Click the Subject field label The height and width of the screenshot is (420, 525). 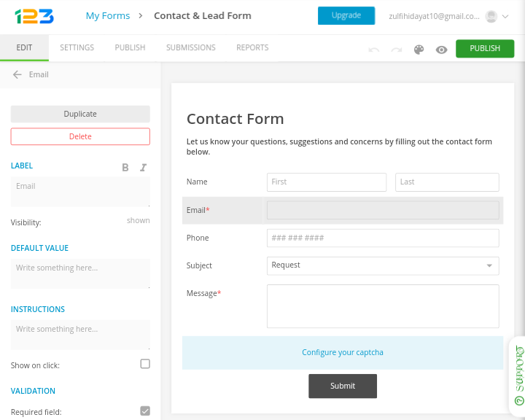pyautogui.click(x=199, y=265)
